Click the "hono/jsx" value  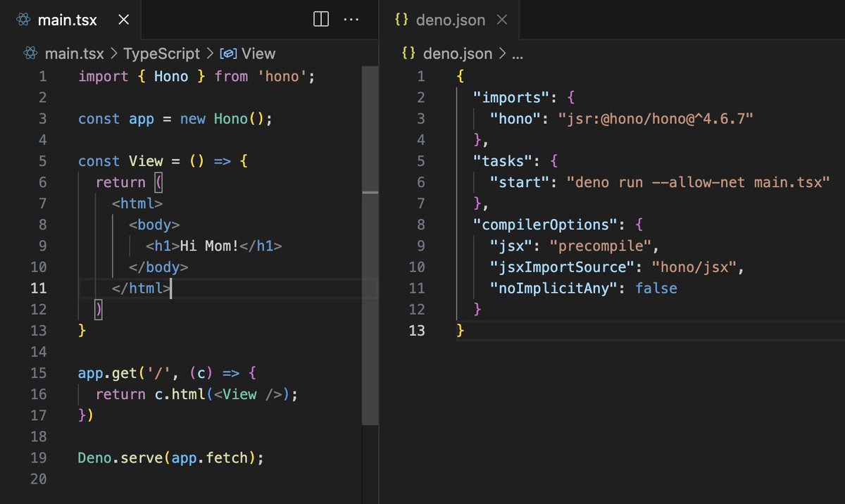click(694, 267)
